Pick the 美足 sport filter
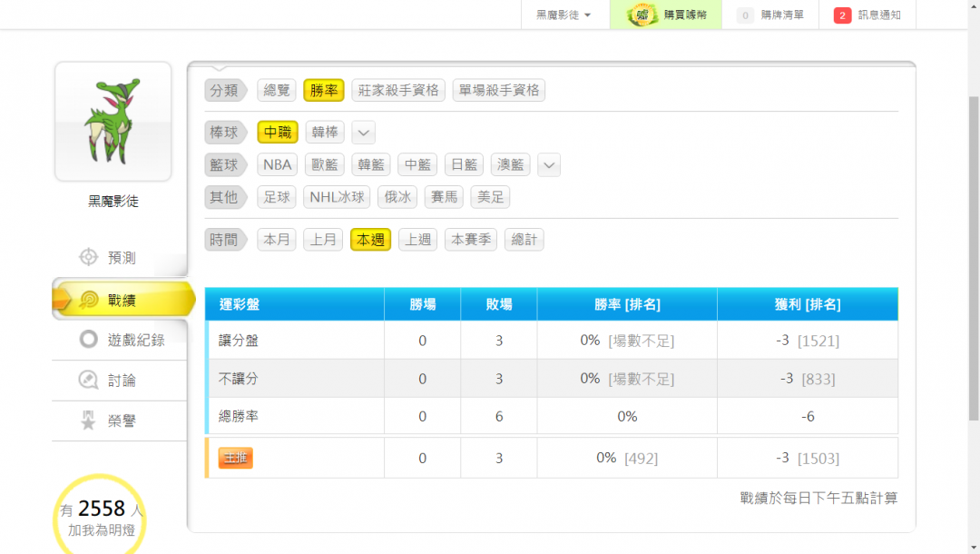This screenshot has height=554, width=980. [x=491, y=197]
